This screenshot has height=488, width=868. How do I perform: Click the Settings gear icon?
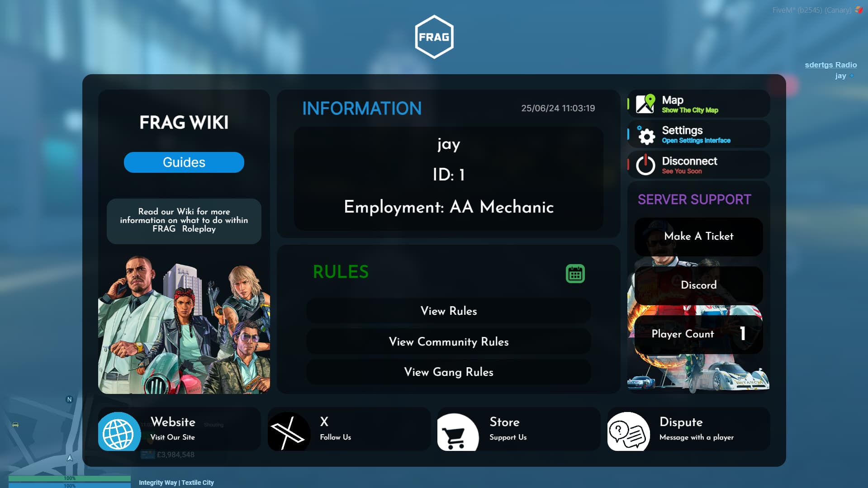(646, 135)
